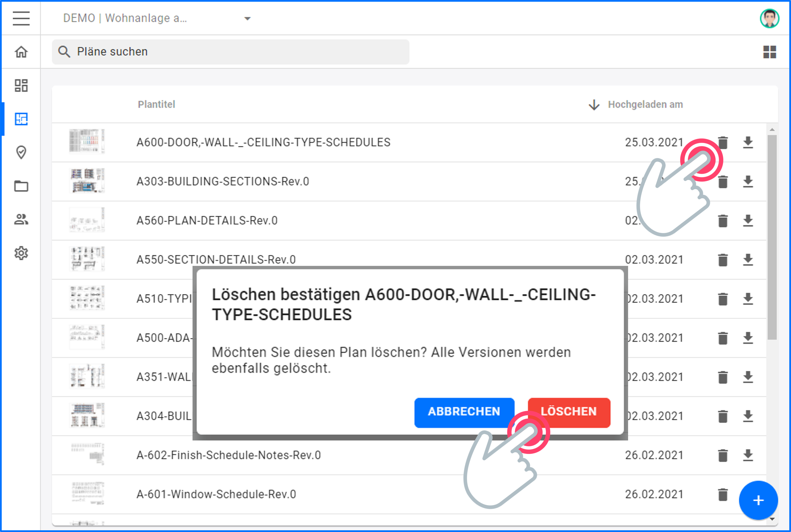Delete A-602-Finish-Schedule-Notes plan via trash icon

point(723,455)
